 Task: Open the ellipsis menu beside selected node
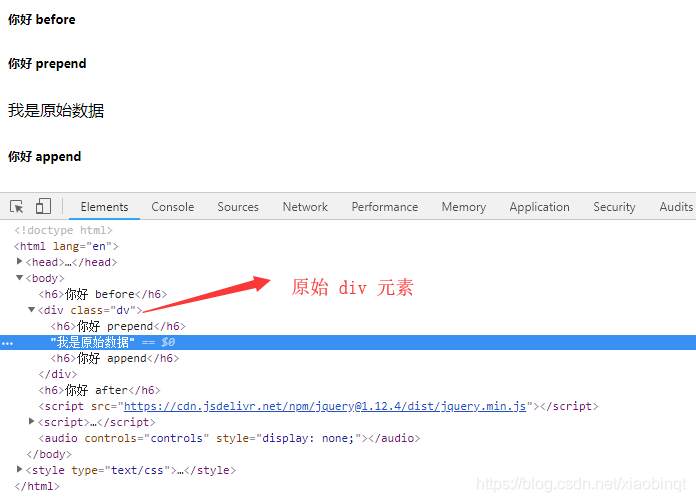click(8, 343)
